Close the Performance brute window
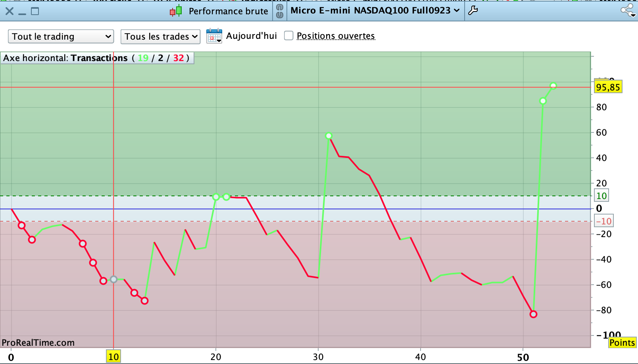This screenshot has width=638, height=364. (10, 11)
